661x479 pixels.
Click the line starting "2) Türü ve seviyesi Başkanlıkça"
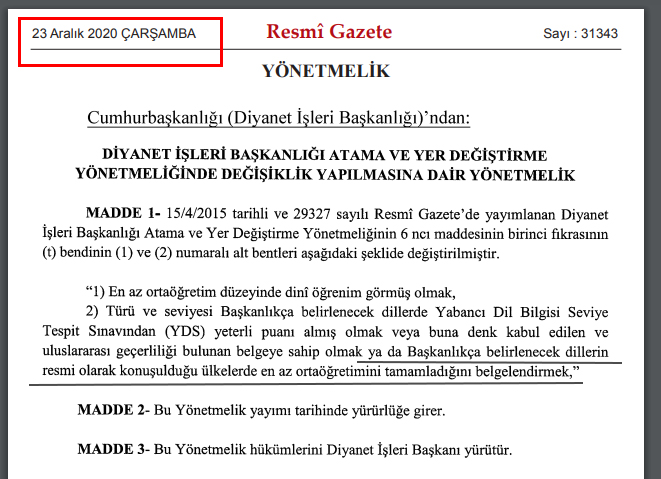347,312
